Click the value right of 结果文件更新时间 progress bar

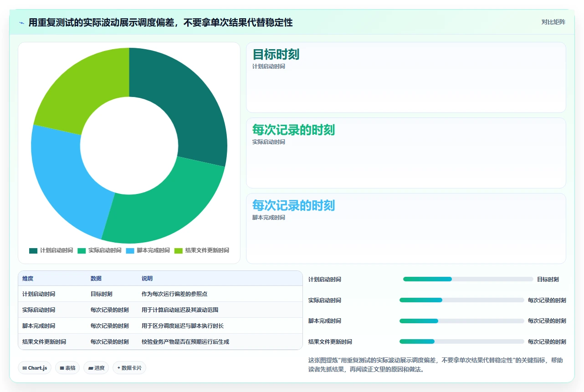[547, 342]
